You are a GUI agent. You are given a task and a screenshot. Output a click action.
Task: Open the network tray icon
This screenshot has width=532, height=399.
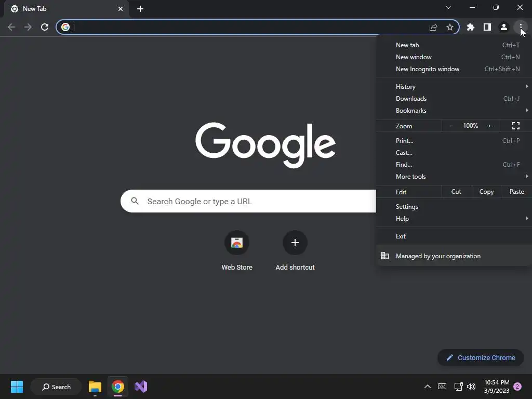[x=458, y=387]
